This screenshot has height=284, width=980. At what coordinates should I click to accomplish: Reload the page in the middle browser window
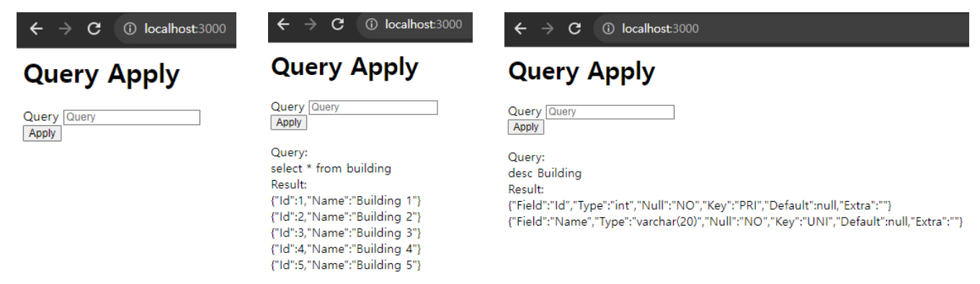pyautogui.click(x=337, y=25)
